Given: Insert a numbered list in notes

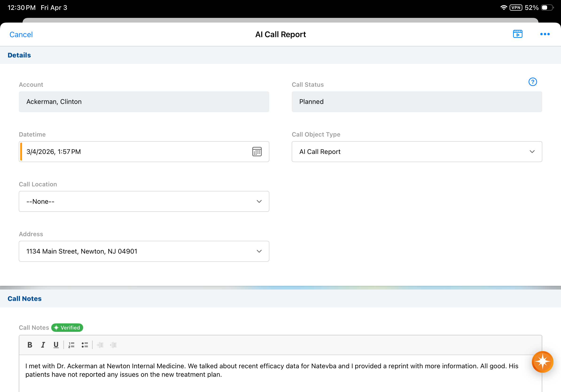Looking at the screenshot, I should click(x=71, y=345).
